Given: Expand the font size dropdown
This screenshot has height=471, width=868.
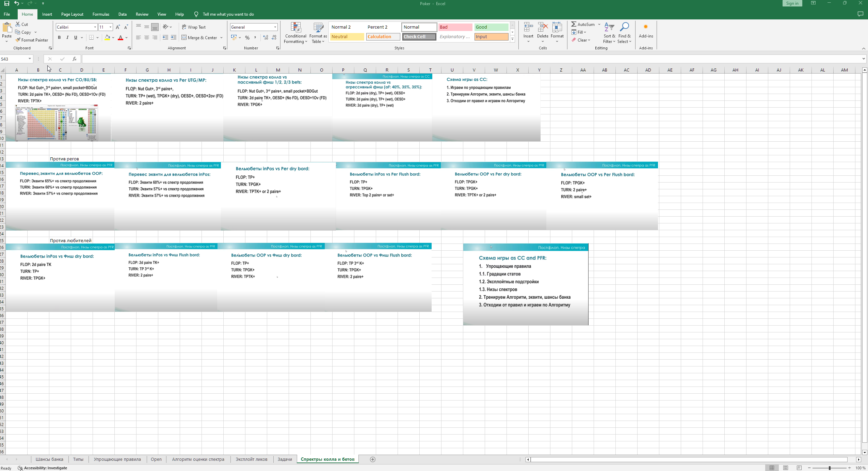Looking at the screenshot, I should click(x=110, y=27).
